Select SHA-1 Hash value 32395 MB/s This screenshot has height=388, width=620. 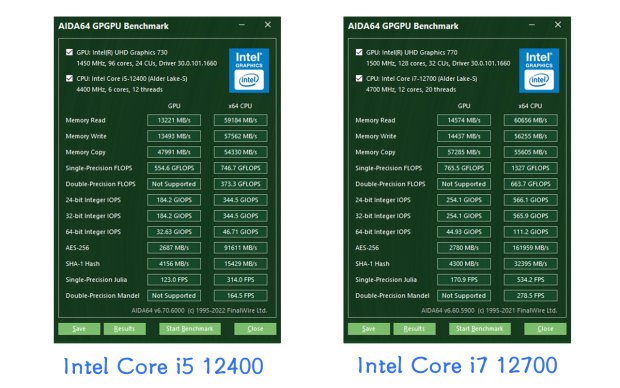531,264
